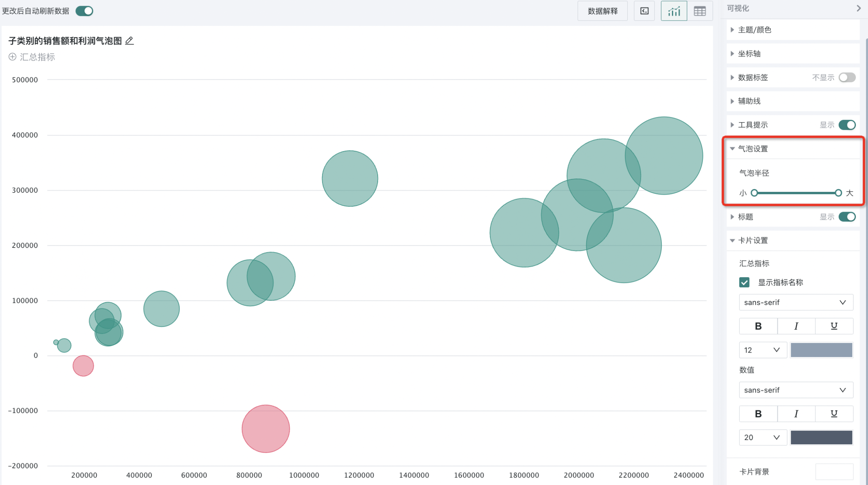The image size is (868, 485).
Task: Click the 数据解释 button
Action: click(602, 11)
